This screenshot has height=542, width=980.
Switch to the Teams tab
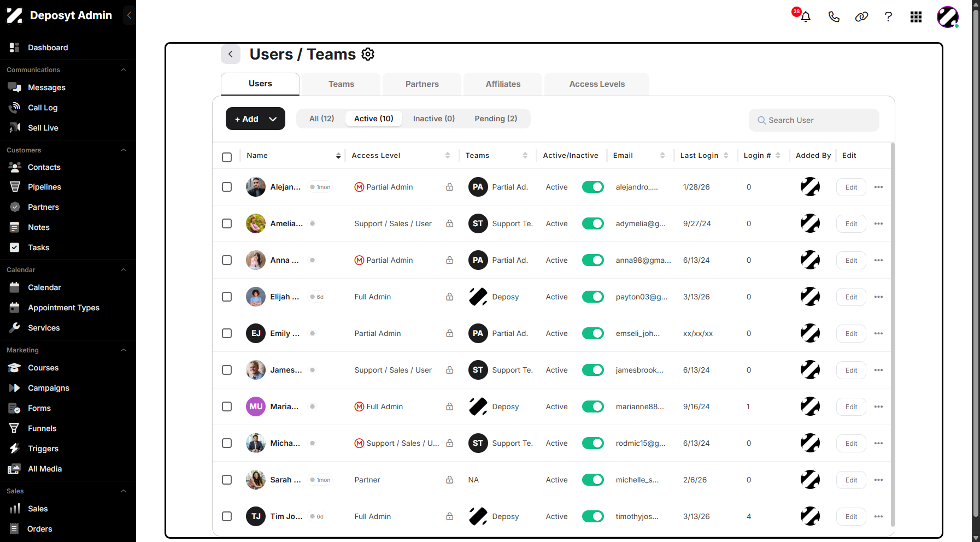click(x=341, y=84)
